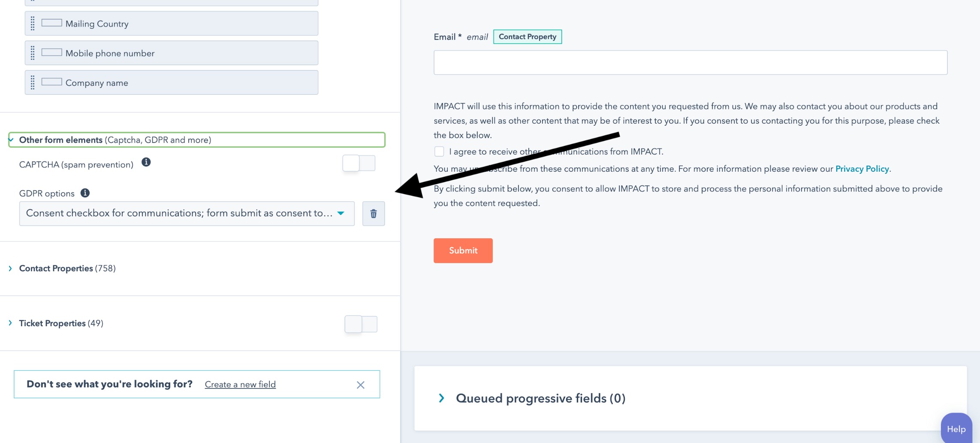Enable the CAPTCHA spam prevention toggle
The image size is (980, 443).
pyautogui.click(x=359, y=163)
